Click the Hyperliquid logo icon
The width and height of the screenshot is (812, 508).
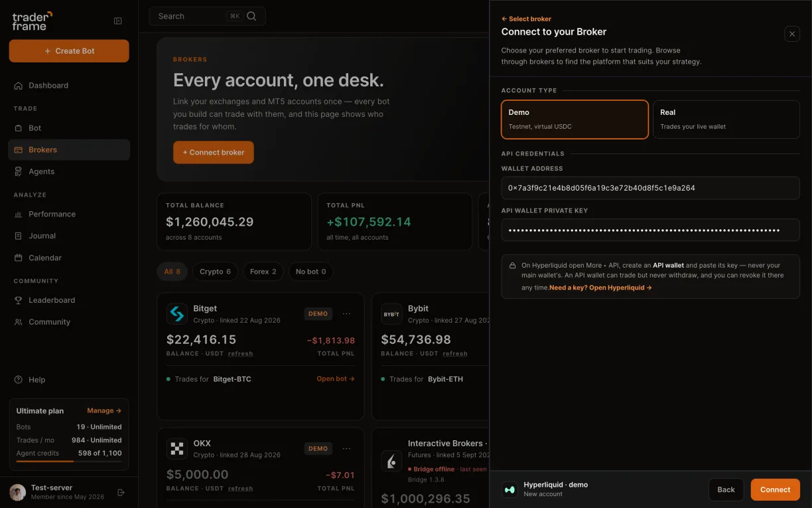(x=509, y=489)
